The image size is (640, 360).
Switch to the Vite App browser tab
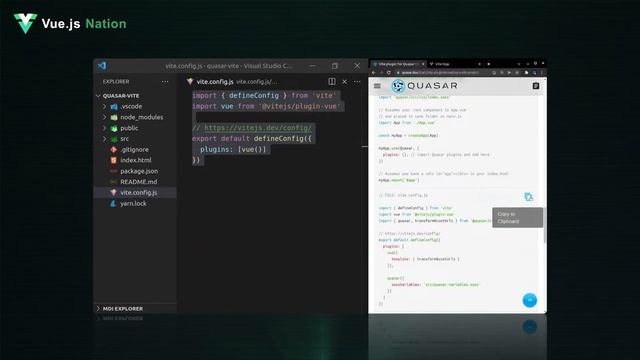(x=442, y=64)
